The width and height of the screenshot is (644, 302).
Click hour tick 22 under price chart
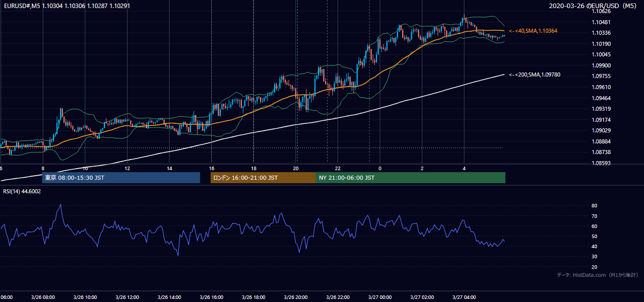point(338,168)
